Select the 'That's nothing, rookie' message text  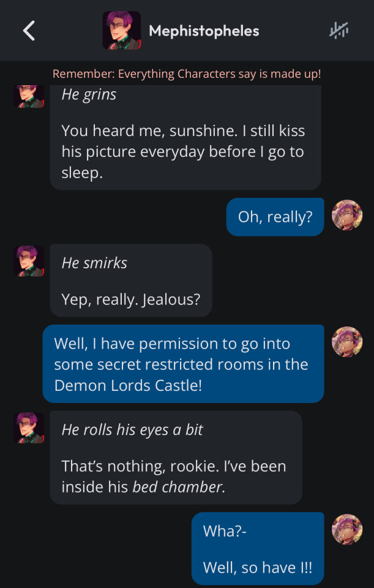(174, 476)
